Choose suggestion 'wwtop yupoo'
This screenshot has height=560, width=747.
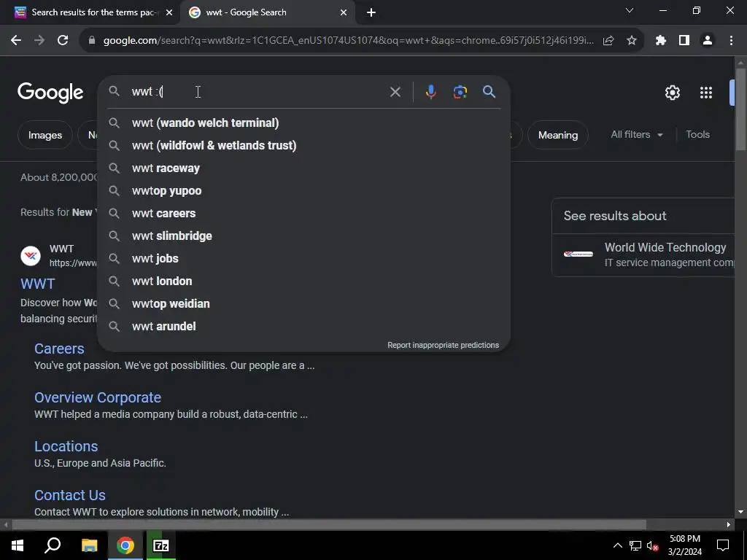(304, 191)
